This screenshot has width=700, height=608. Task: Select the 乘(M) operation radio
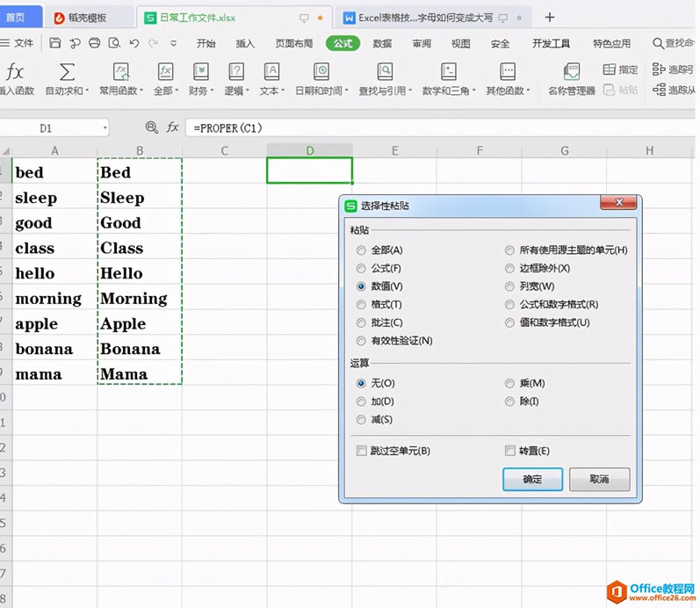click(509, 383)
